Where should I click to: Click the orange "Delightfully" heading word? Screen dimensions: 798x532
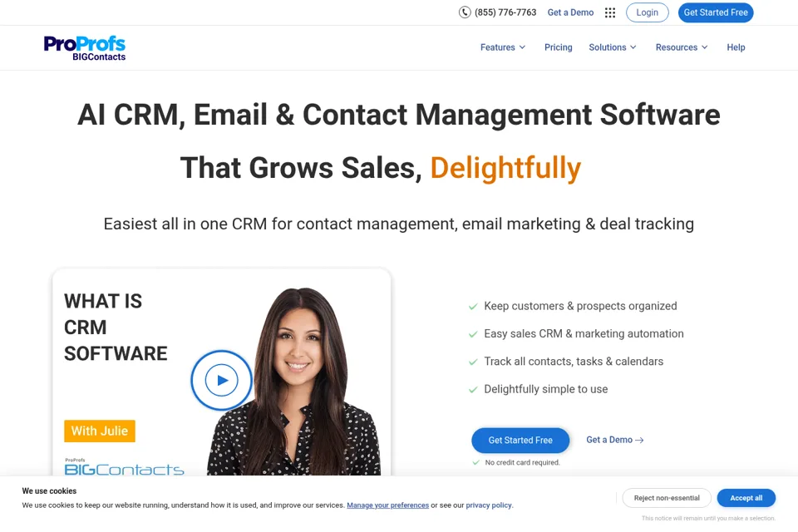[505, 169]
